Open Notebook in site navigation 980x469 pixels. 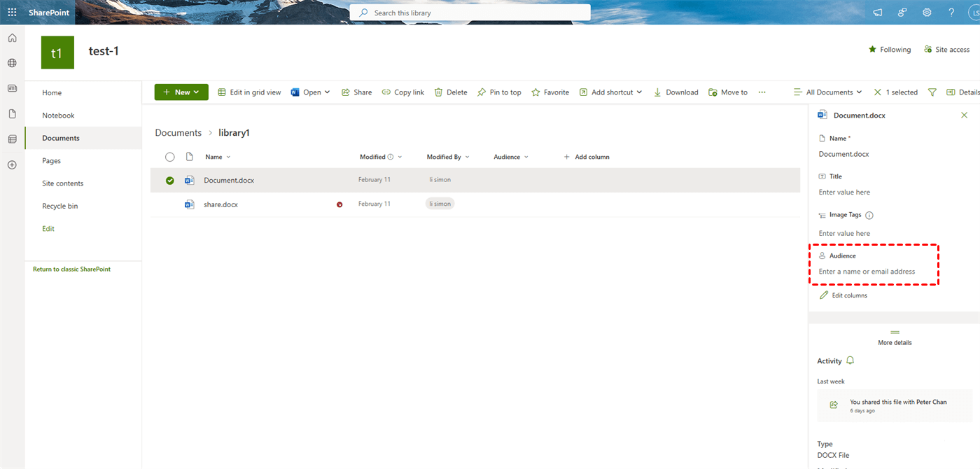click(58, 115)
